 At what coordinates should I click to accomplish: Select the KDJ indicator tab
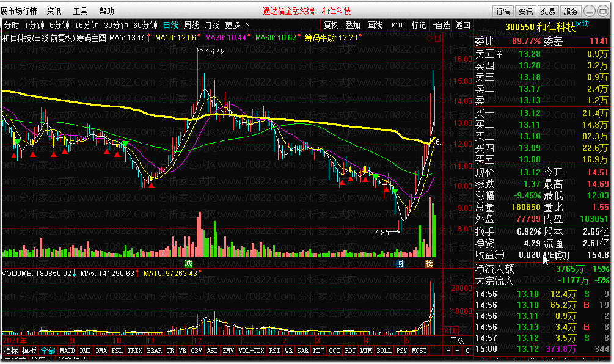click(319, 351)
